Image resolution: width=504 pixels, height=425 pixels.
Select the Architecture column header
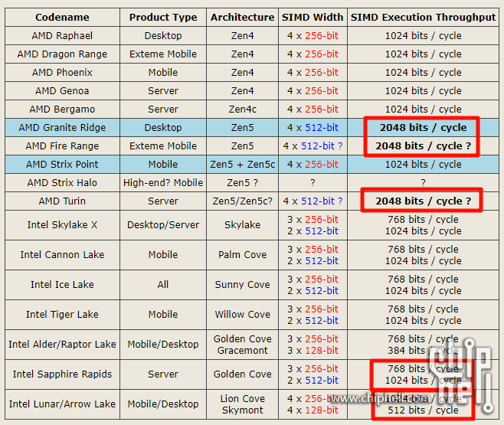pos(242,18)
